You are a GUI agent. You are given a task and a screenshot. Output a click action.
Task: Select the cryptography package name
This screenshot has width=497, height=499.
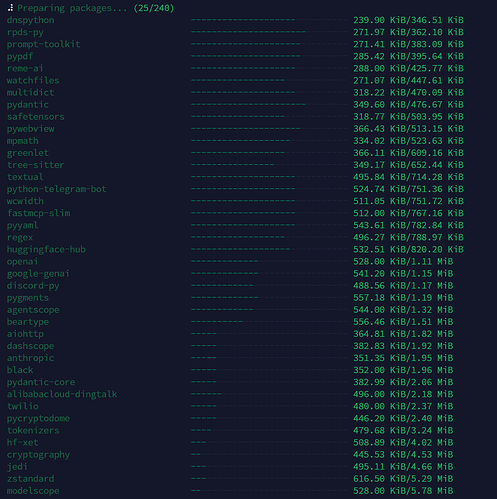pos(38,455)
